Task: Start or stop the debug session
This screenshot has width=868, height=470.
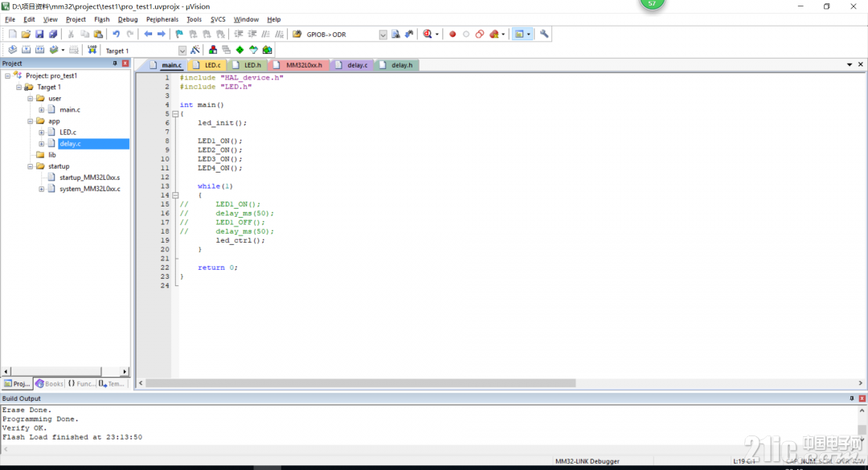Action: (x=427, y=35)
